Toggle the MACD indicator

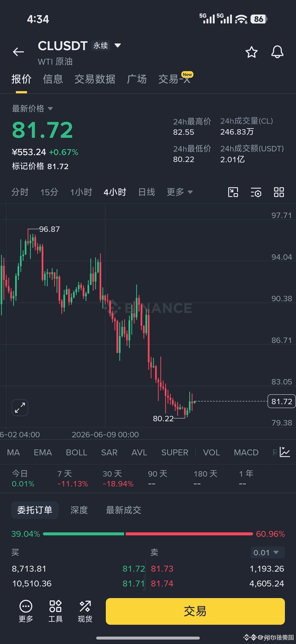(x=246, y=452)
